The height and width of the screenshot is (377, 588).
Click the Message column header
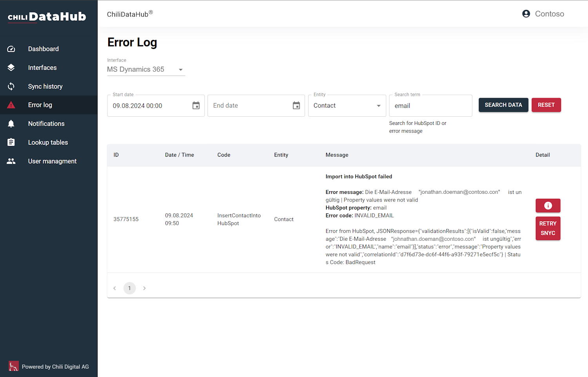337,155
